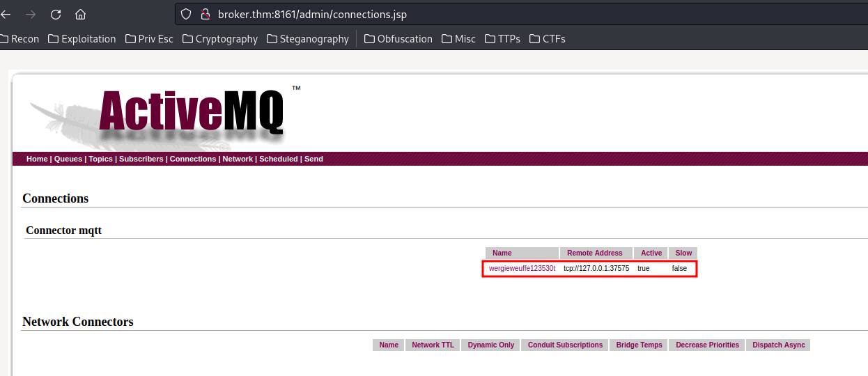Image resolution: width=868 pixels, height=376 pixels.
Task: Open the Scheduled navigation link
Action: point(279,159)
